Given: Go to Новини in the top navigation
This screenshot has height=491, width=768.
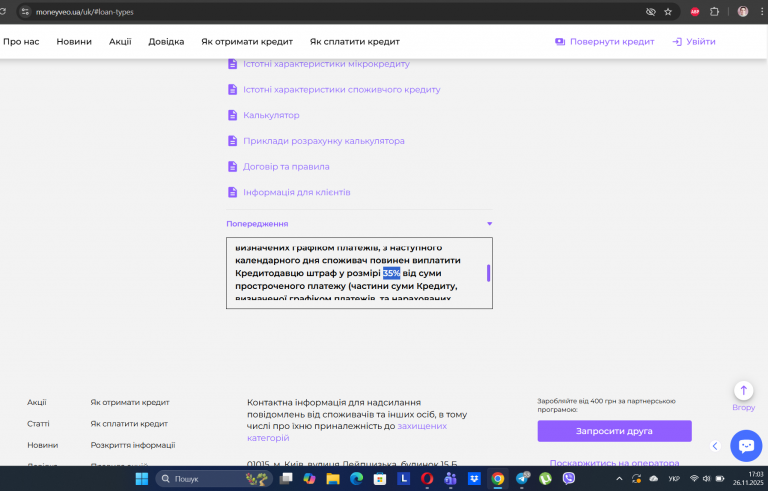Looking at the screenshot, I should coord(74,42).
